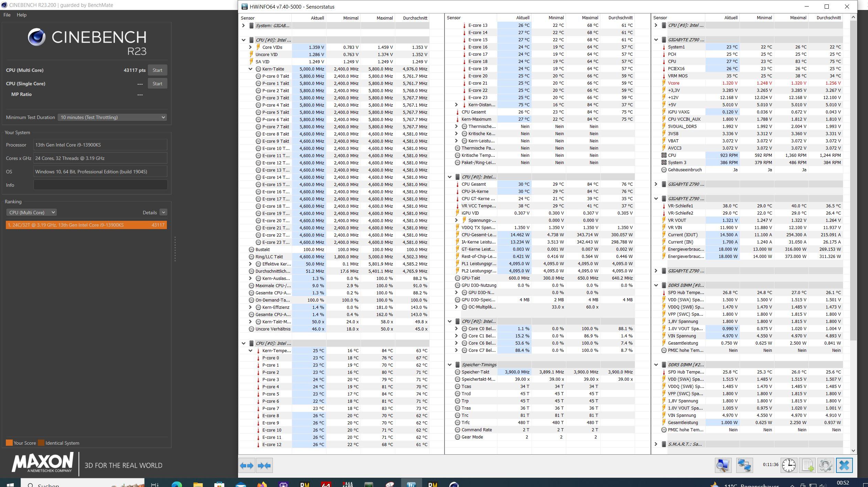Image resolution: width=868 pixels, height=487 pixels.
Task: Click lightning icon beside Vcore row
Action: tap(664, 83)
